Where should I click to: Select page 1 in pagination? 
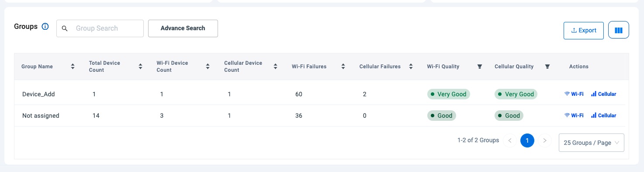[527, 140]
